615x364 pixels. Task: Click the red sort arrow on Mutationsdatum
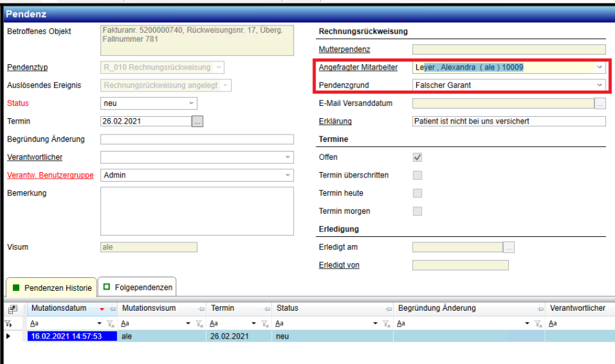click(102, 309)
